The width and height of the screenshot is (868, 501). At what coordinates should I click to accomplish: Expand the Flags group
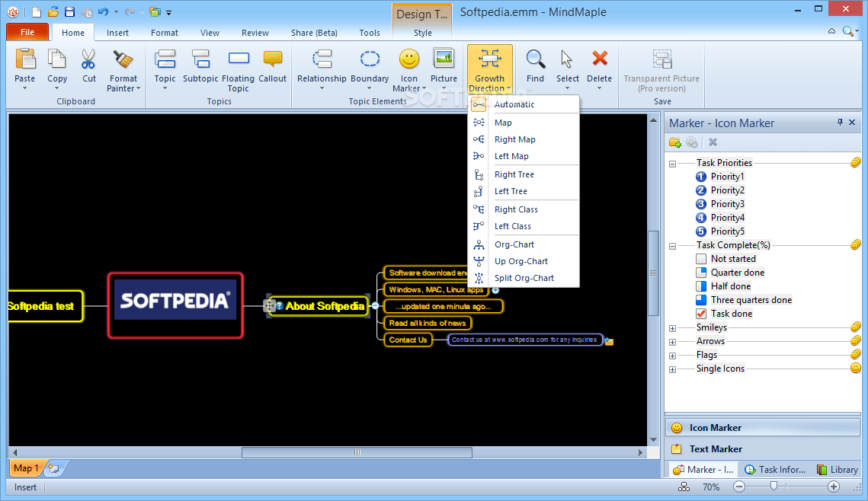pos(673,356)
